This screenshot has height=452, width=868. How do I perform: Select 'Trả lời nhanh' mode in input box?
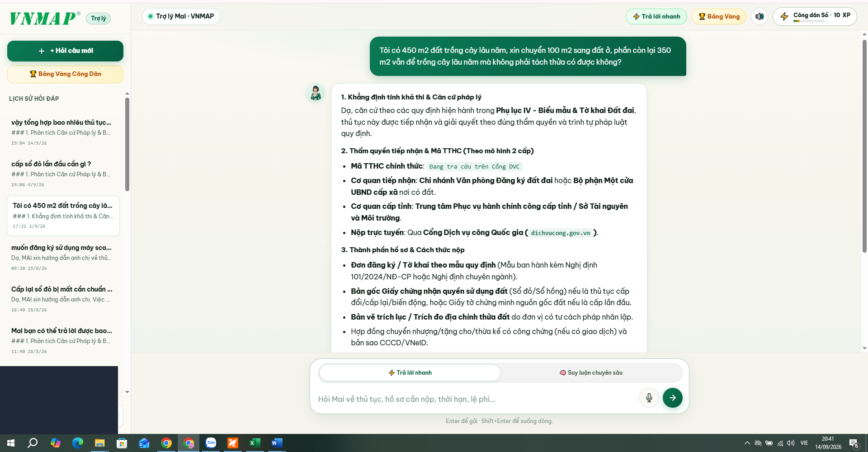click(x=410, y=373)
